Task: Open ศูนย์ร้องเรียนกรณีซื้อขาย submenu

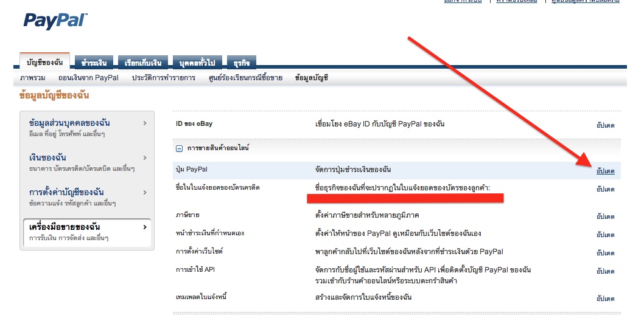Action: (x=245, y=77)
